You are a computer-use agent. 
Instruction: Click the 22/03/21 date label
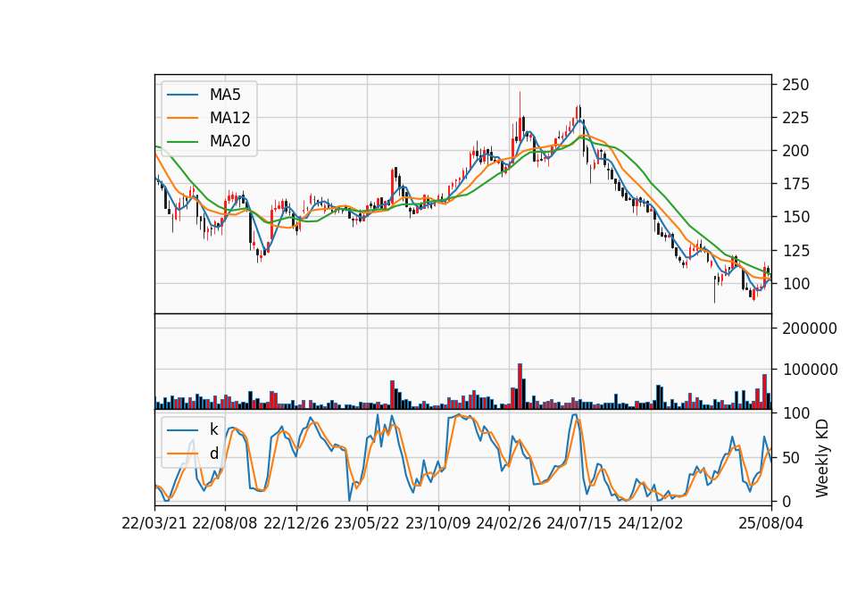[154, 523]
